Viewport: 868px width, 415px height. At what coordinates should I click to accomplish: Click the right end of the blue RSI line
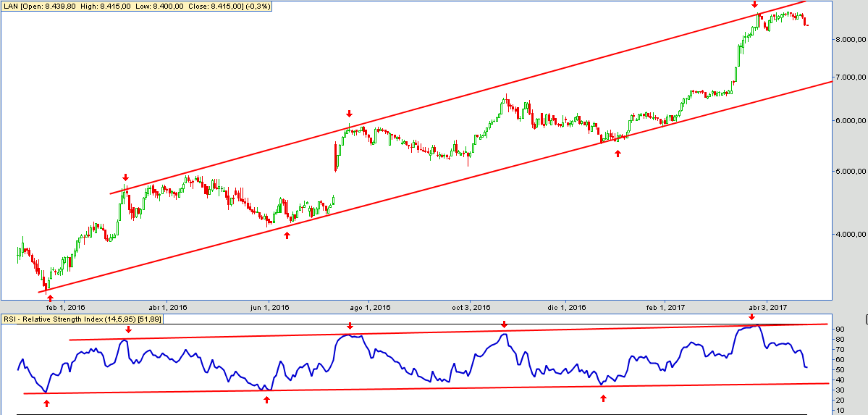pyautogui.click(x=806, y=366)
